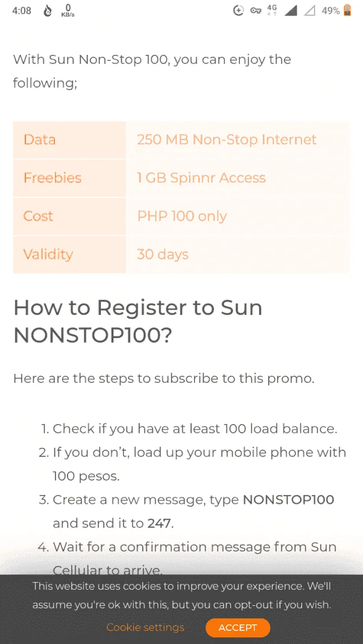Tap the VPN key icon
This screenshot has height=644, width=363.
[256, 11]
